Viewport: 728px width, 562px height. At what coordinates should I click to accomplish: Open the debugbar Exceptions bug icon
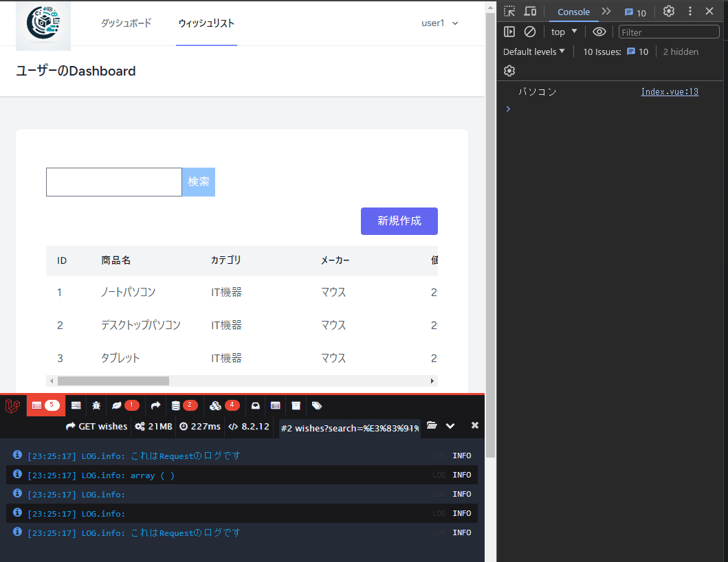[x=96, y=405]
